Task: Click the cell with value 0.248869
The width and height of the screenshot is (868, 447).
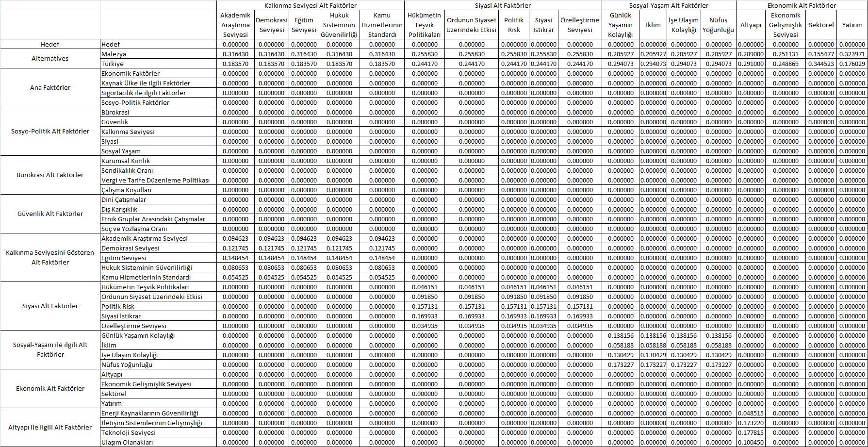Action: (x=786, y=64)
